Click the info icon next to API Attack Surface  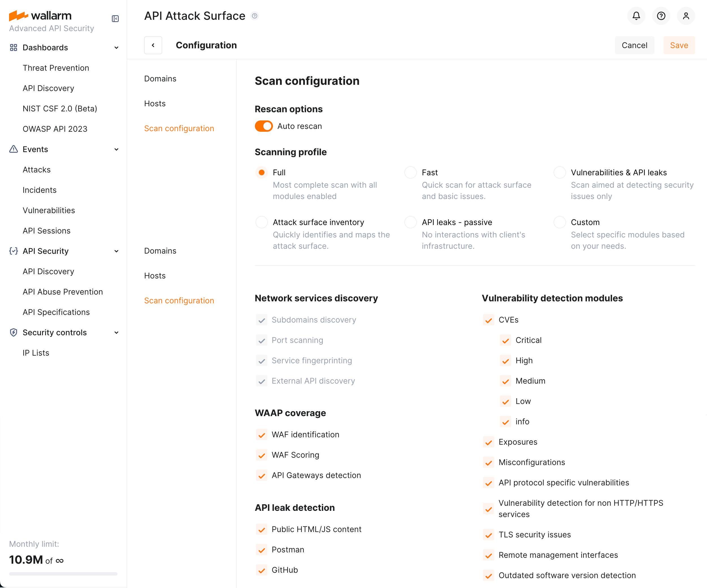pyautogui.click(x=255, y=16)
